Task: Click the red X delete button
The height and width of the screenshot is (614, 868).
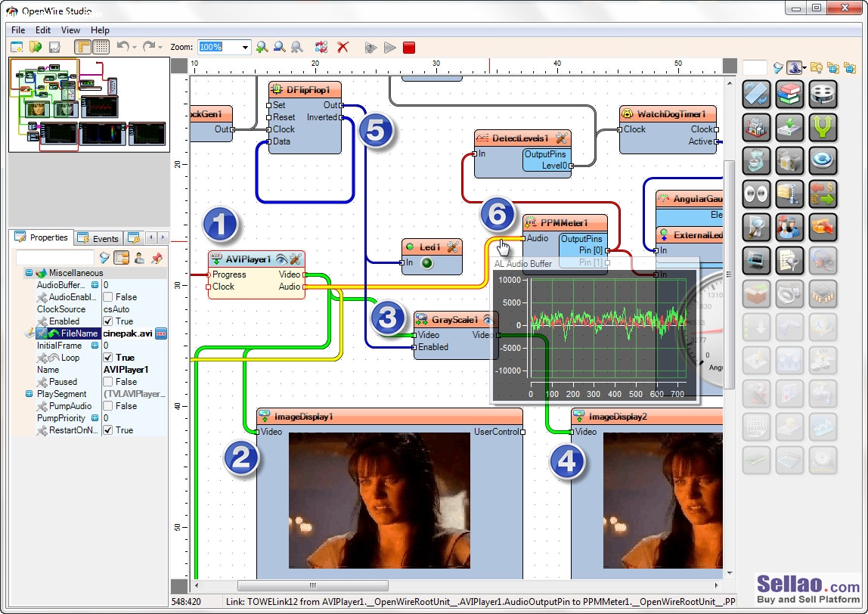Action: 343,47
